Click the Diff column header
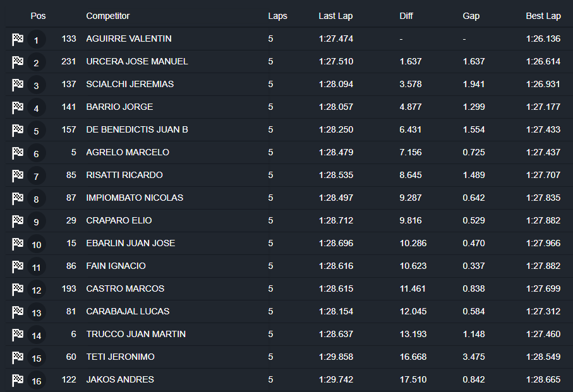This screenshot has width=573, height=392. (x=406, y=16)
